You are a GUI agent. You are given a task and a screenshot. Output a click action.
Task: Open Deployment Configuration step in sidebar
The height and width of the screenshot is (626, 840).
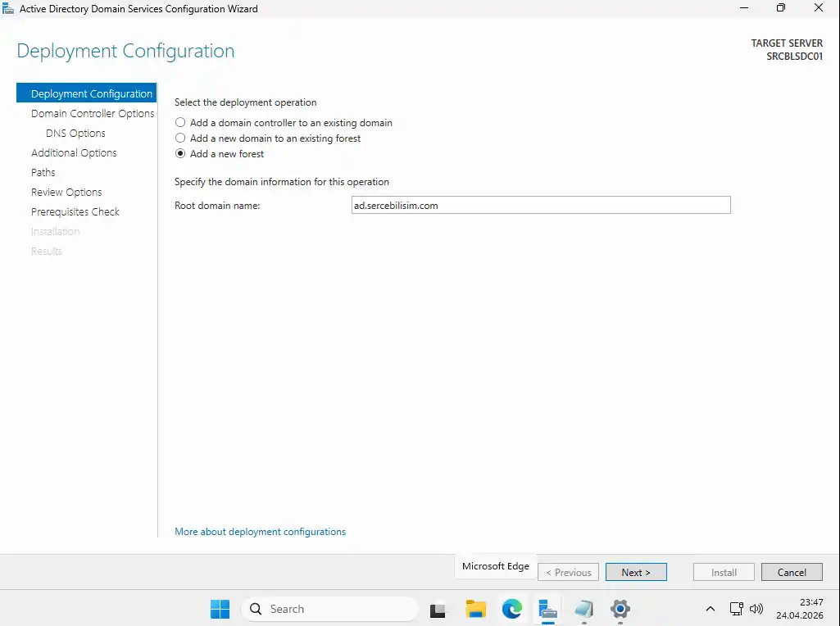coord(86,93)
